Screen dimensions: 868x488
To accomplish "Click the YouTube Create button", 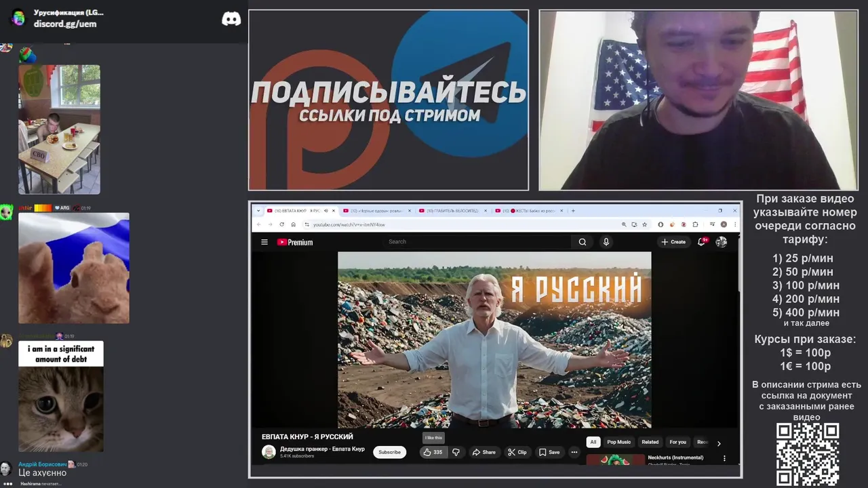I will (x=673, y=242).
